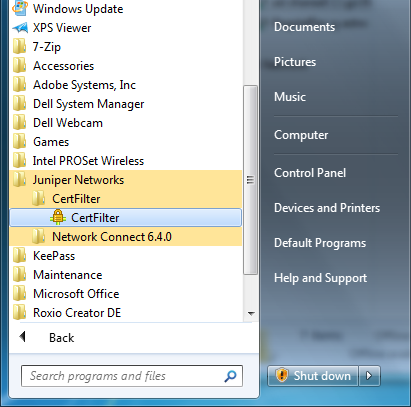Launch the CertFilter padlock application icon
The height and width of the screenshot is (407, 411).
coord(58,217)
